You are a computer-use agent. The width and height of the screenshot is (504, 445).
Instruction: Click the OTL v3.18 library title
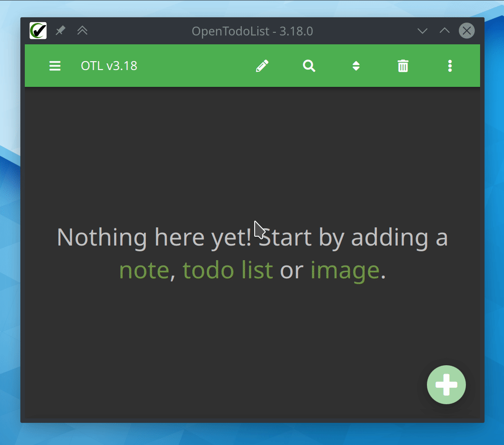click(x=109, y=66)
